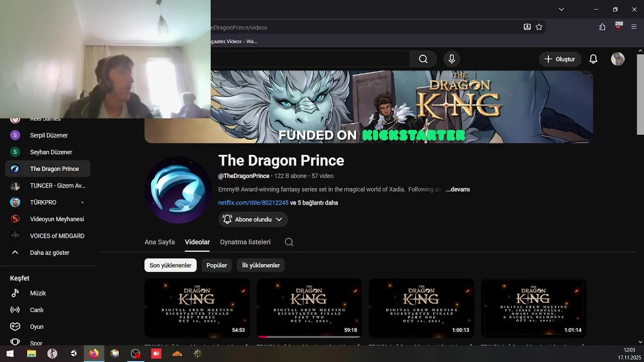Click the Oluştur create button
This screenshot has width=644, height=362.
pos(560,59)
